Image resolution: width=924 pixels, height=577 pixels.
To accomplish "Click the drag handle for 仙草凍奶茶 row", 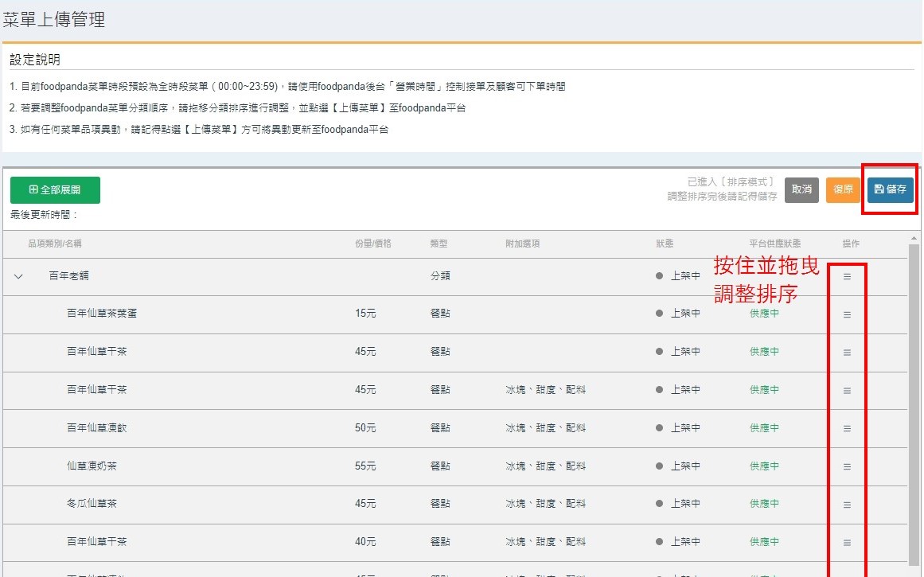I will pos(847,467).
